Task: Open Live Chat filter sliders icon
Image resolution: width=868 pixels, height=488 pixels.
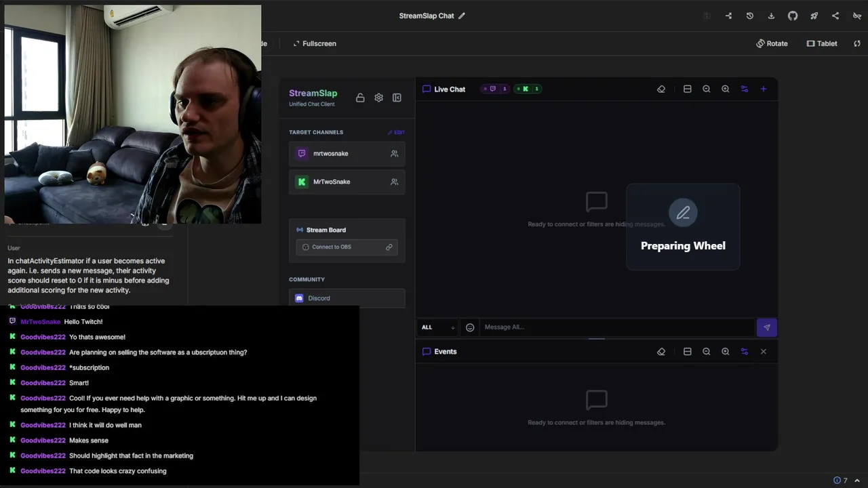Action: (x=745, y=89)
